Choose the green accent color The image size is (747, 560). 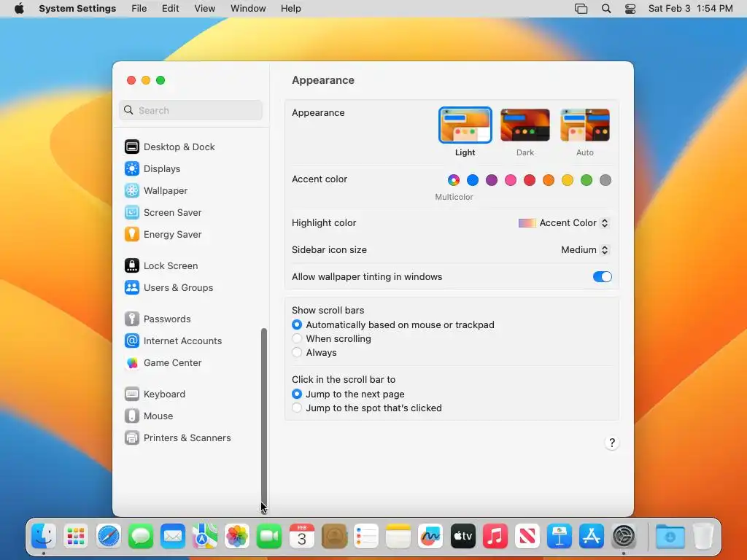pos(587,180)
